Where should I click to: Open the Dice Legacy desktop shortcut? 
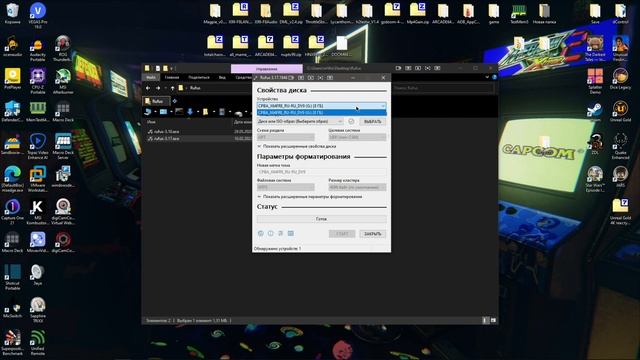620,79
